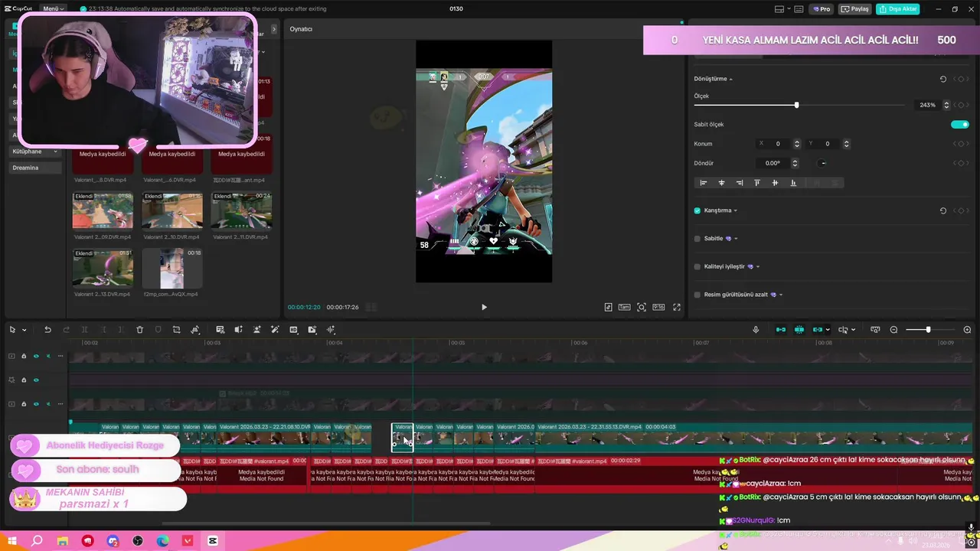Expand the Kaliteyi iyileştir options arrow

tap(758, 266)
